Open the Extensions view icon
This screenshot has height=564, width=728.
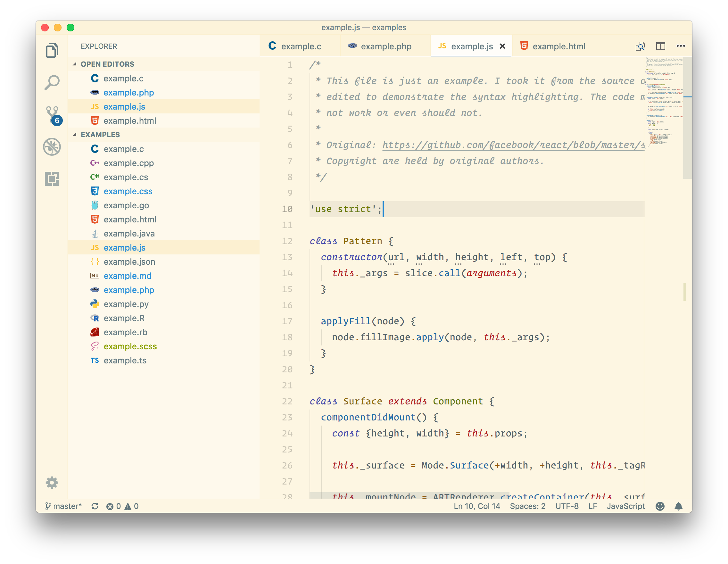tap(52, 179)
